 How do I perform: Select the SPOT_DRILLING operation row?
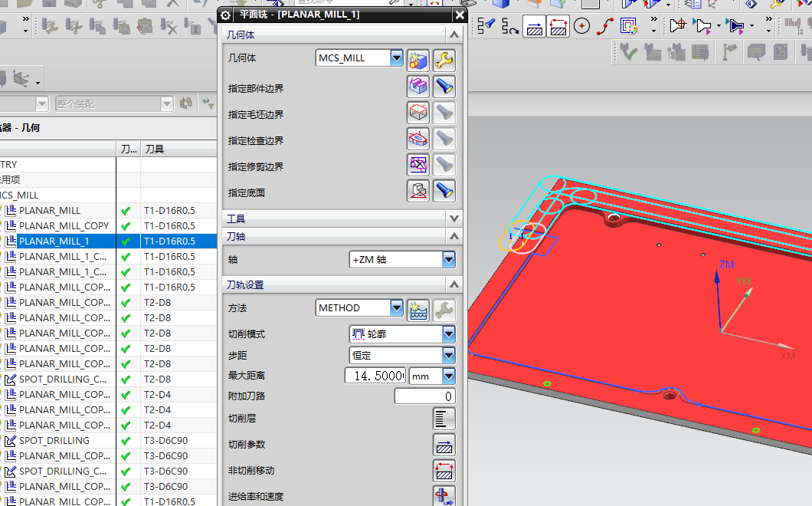click(x=54, y=440)
